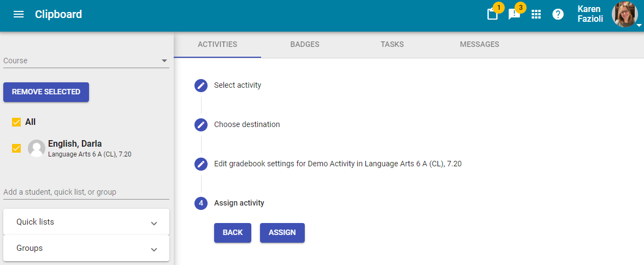Uncheck the All students checkbox

tap(16, 122)
